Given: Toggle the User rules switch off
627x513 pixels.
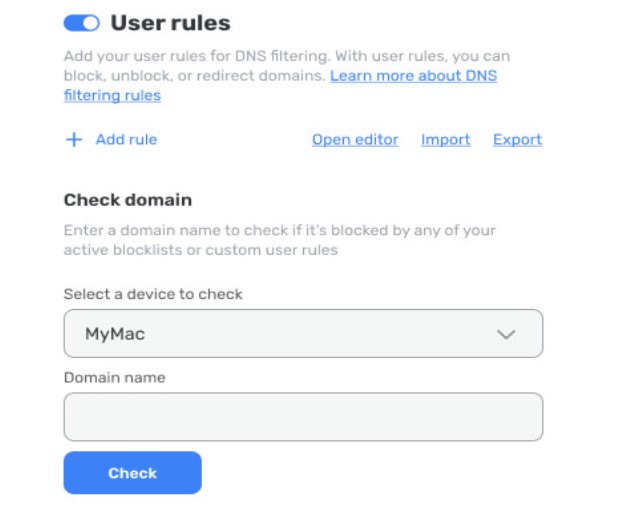Looking at the screenshot, I should [x=81, y=22].
